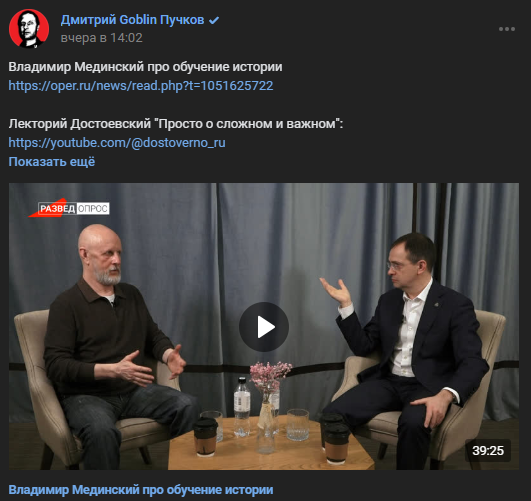The width and height of the screenshot is (531, 501).
Task: Expand post text with Показать ещё
Action: [52, 162]
